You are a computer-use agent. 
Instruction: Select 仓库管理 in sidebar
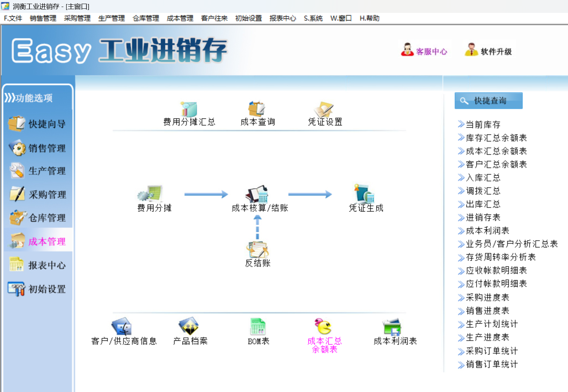point(37,218)
